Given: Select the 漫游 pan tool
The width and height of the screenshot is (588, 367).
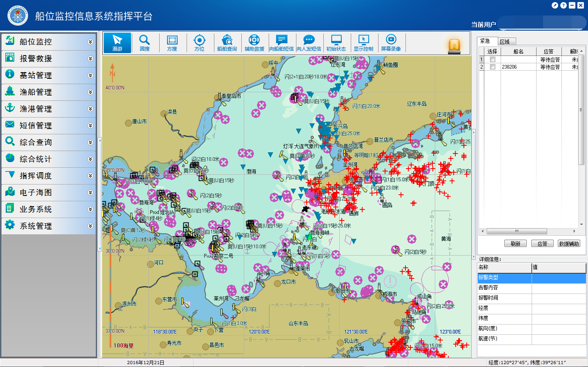Looking at the screenshot, I should point(117,42).
